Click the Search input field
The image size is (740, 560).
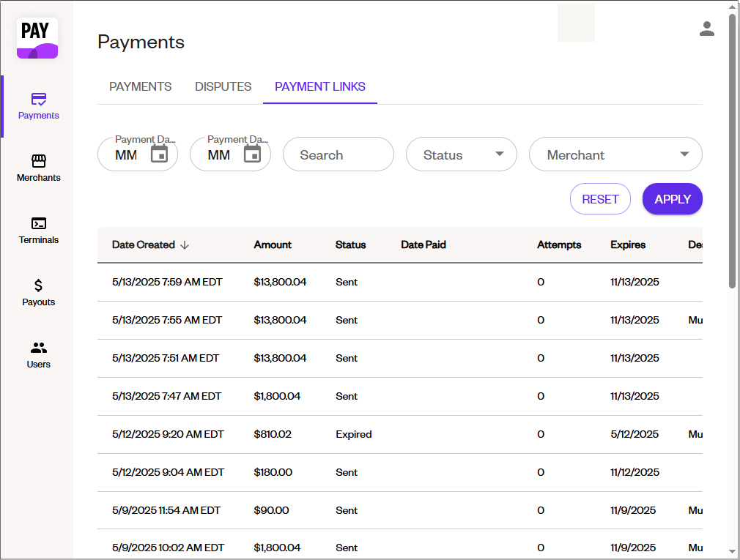click(x=338, y=154)
